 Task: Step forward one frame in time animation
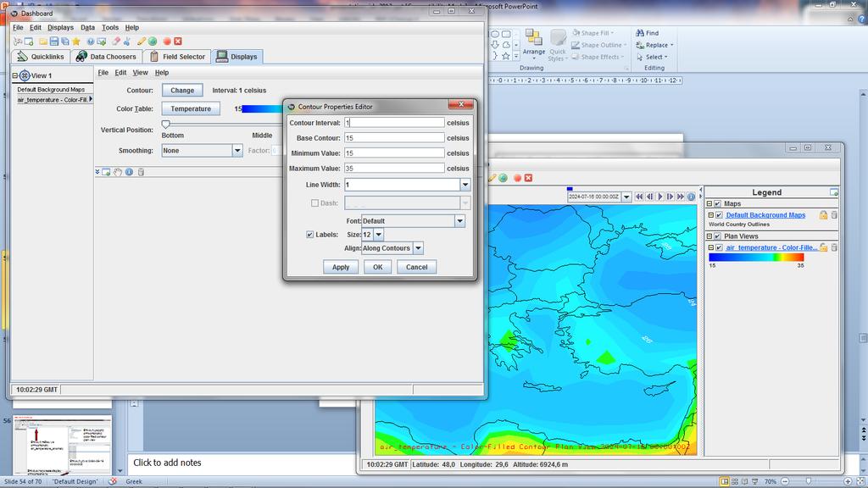[670, 197]
